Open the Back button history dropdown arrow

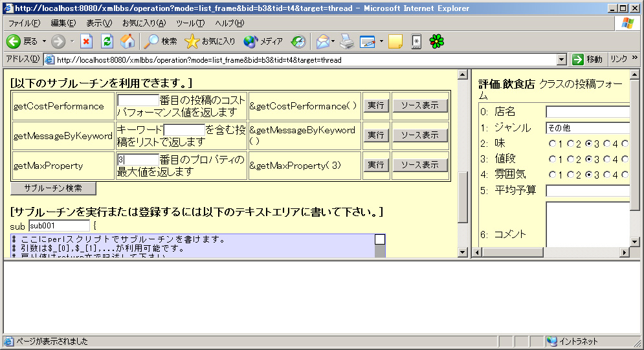(44, 41)
